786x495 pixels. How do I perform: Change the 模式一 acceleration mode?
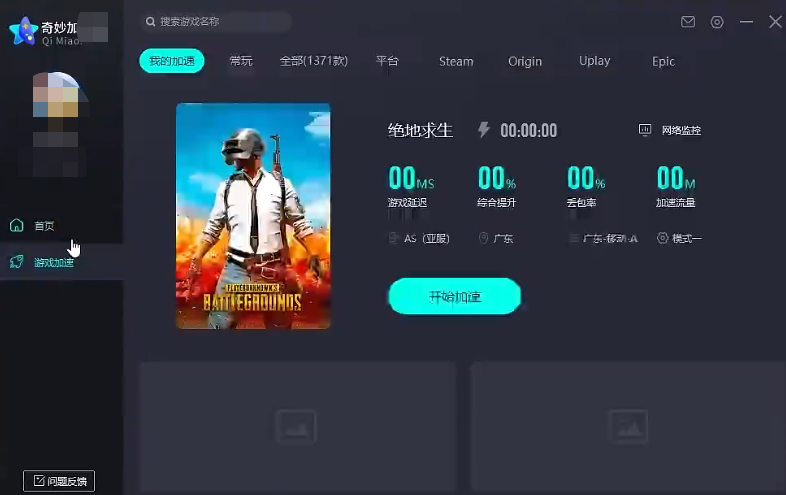tap(687, 238)
